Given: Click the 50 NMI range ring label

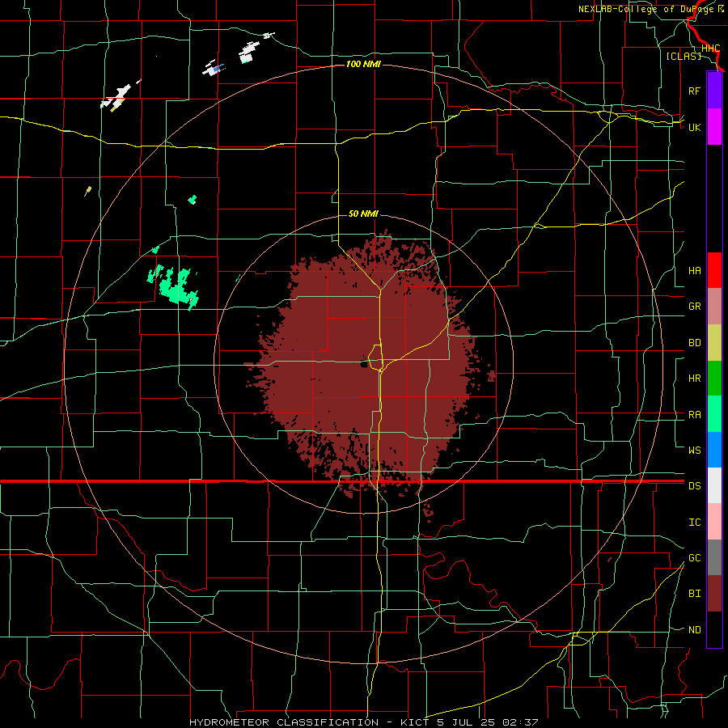Looking at the screenshot, I should click(x=363, y=214).
